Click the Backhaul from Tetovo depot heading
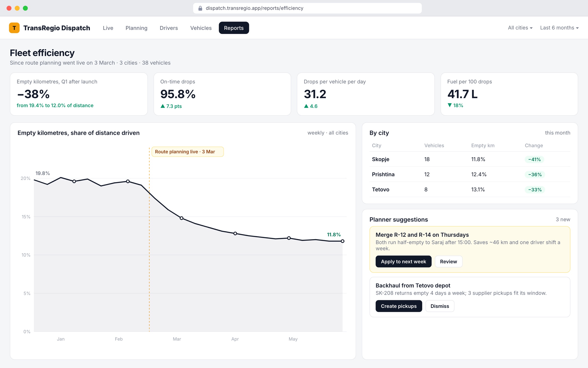The image size is (588, 368). coord(413,286)
